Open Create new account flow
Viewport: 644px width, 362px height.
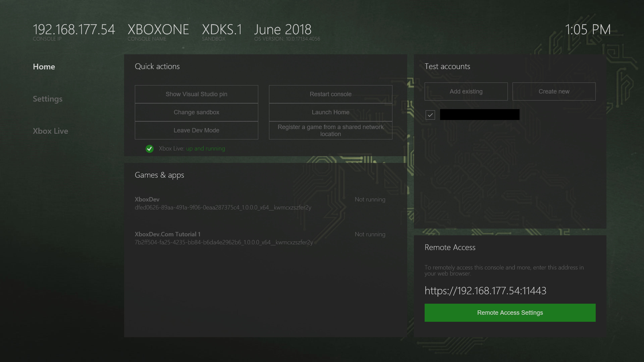pos(554,92)
